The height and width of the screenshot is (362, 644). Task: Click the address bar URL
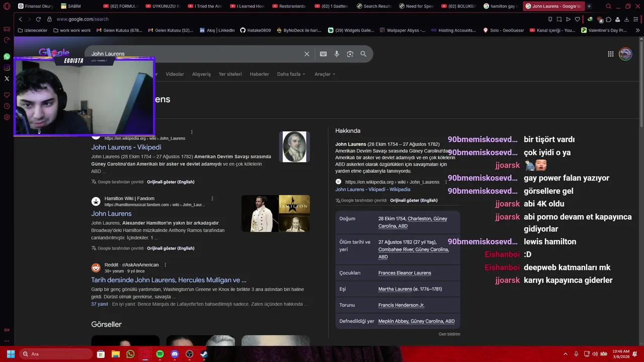tap(83, 19)
